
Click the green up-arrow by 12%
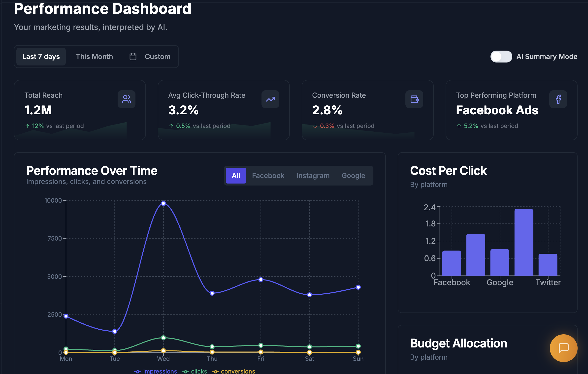27,126
